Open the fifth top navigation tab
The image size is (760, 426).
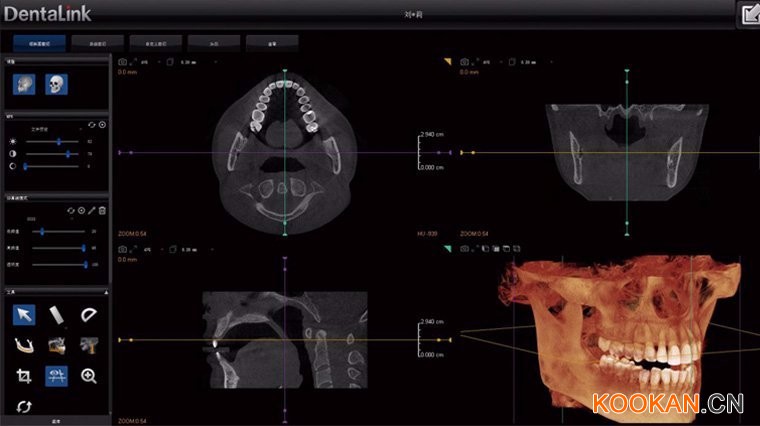(272, 44)
